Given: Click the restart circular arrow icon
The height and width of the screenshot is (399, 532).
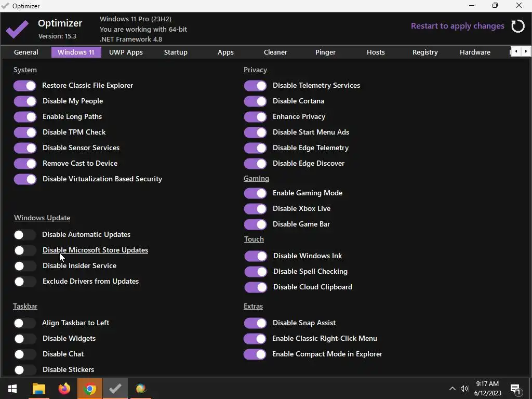Looking at the screenshot, I should tap(518, 26).
